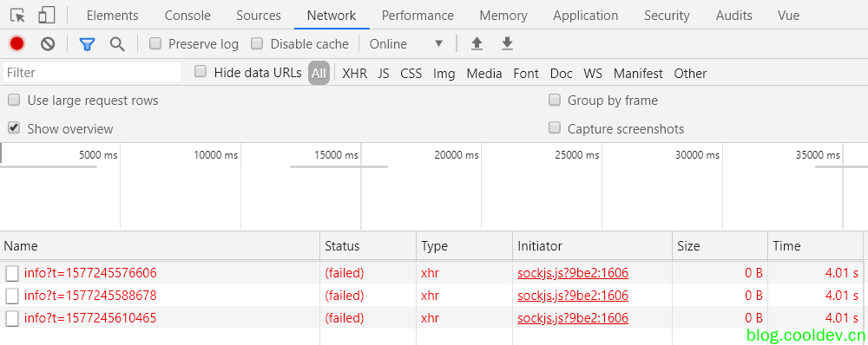This screenshot has width=868, height=345.
Task: Select request info?t=1577245588678
Action: coord(90,296)
